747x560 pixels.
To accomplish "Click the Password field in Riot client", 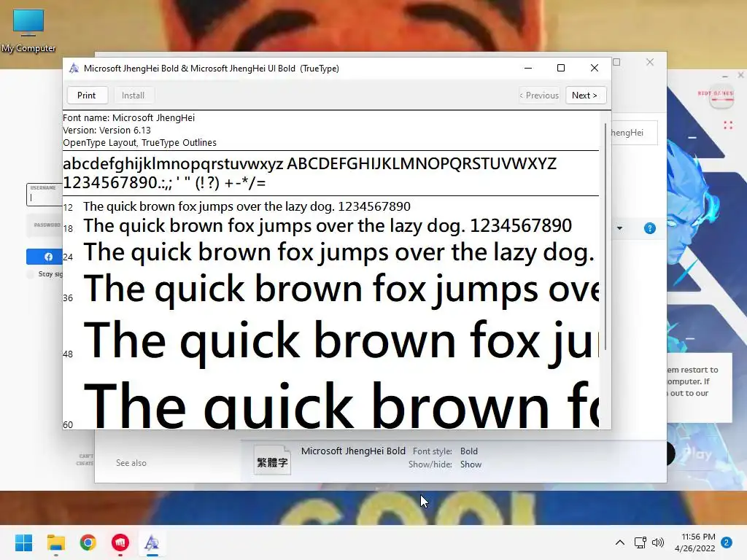I will click(44, 225).
